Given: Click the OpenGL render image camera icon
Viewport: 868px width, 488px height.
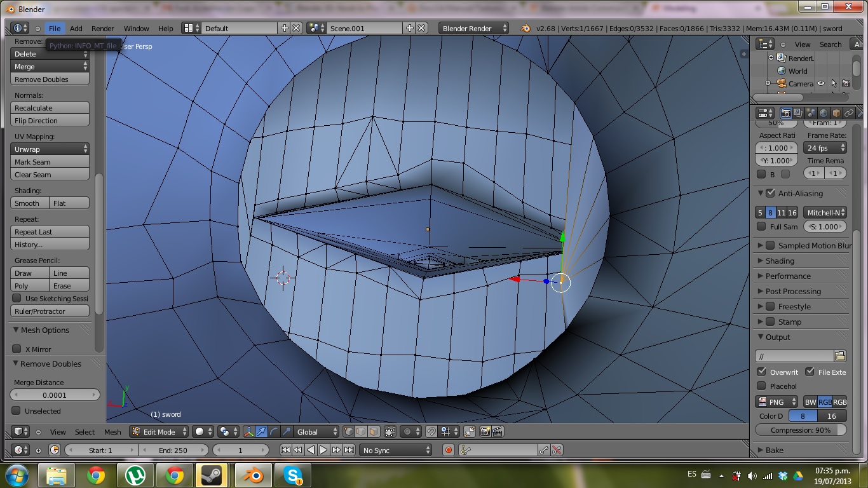Looking at the screenshot, I should point(485,431).
